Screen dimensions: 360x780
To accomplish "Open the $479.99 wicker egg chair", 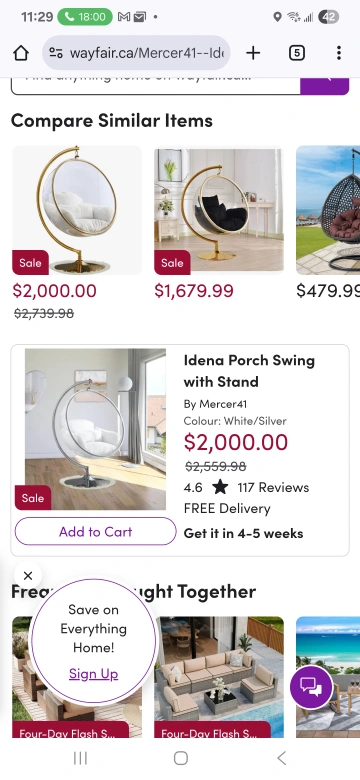I will [328, 210].
